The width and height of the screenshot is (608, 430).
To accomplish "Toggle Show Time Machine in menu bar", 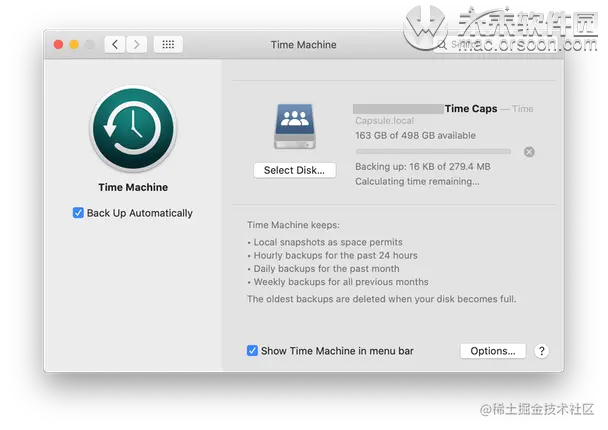I will click(252, 351).
